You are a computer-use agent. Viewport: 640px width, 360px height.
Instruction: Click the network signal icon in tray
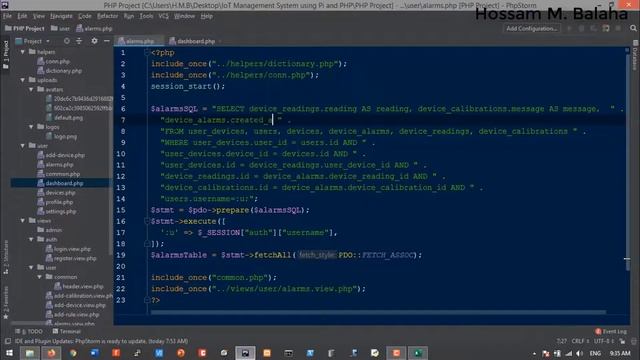pos(569,353)
